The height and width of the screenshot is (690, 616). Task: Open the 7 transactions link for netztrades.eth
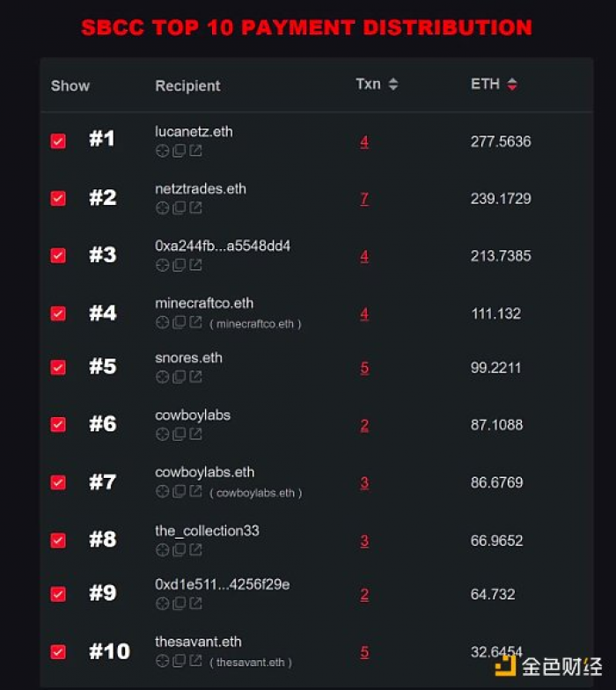[x=364, y=199]
